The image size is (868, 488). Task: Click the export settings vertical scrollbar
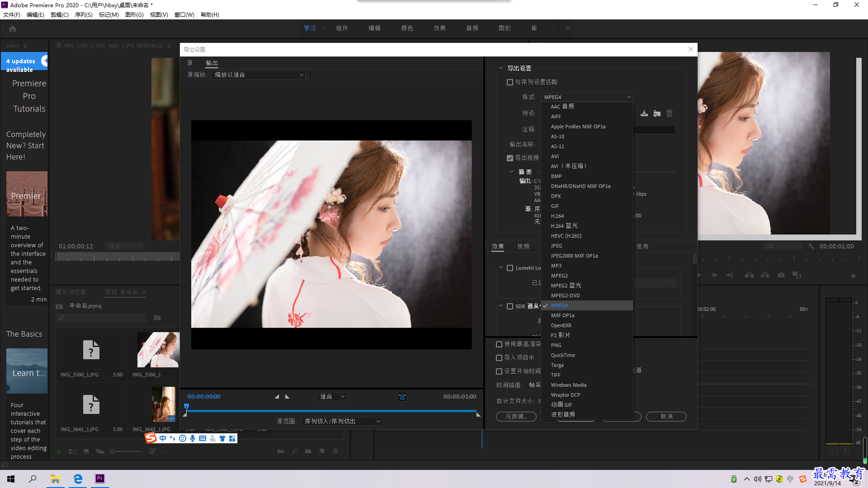point(695,259)
